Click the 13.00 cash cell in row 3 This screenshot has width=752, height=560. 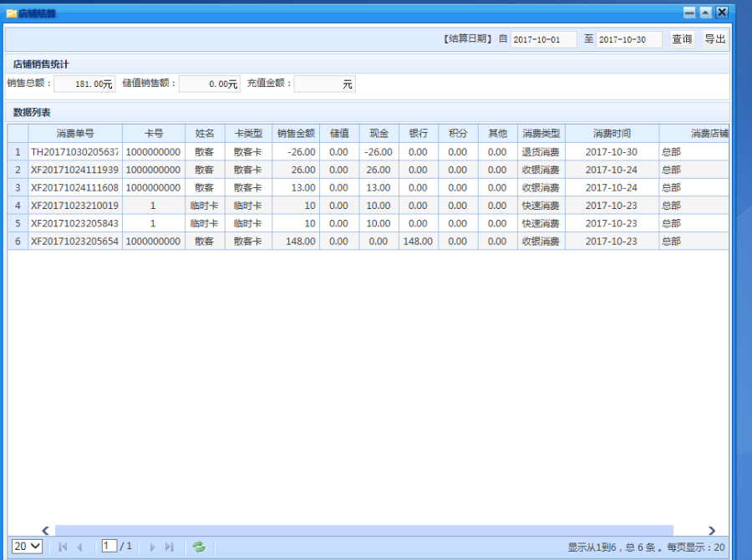point(379,187)
